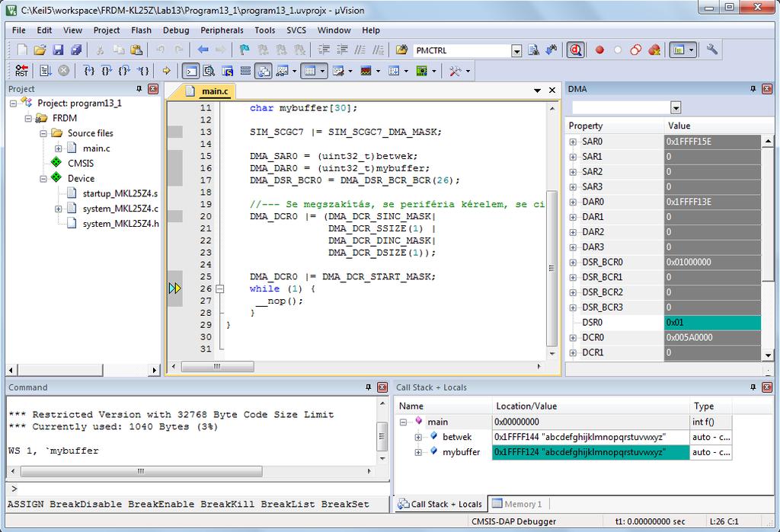Click the Memory Windows toolbar icon
Screen dimensions: 780x532
pyautogui.click(x=310, y=71)
